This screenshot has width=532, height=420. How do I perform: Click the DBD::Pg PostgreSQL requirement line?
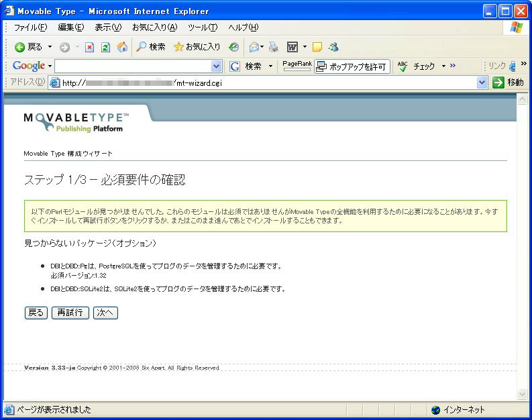pyautogui.click(x=166, y=266)
